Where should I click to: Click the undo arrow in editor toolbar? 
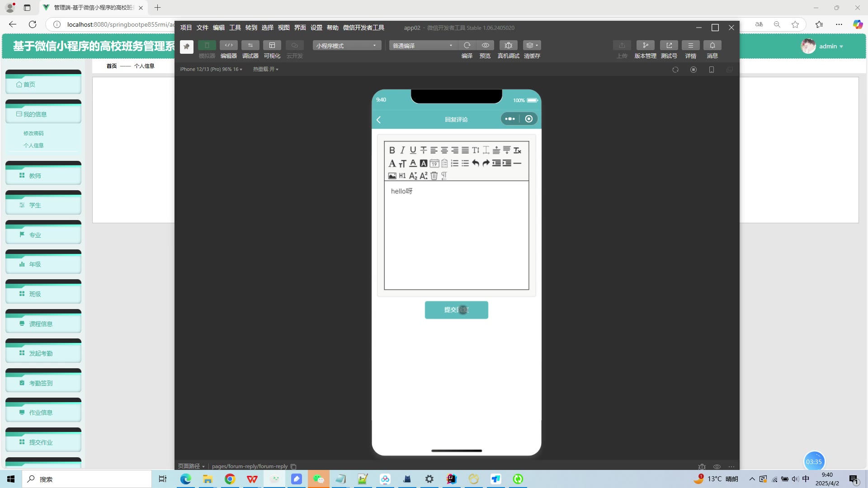click(x=476, y=163)
